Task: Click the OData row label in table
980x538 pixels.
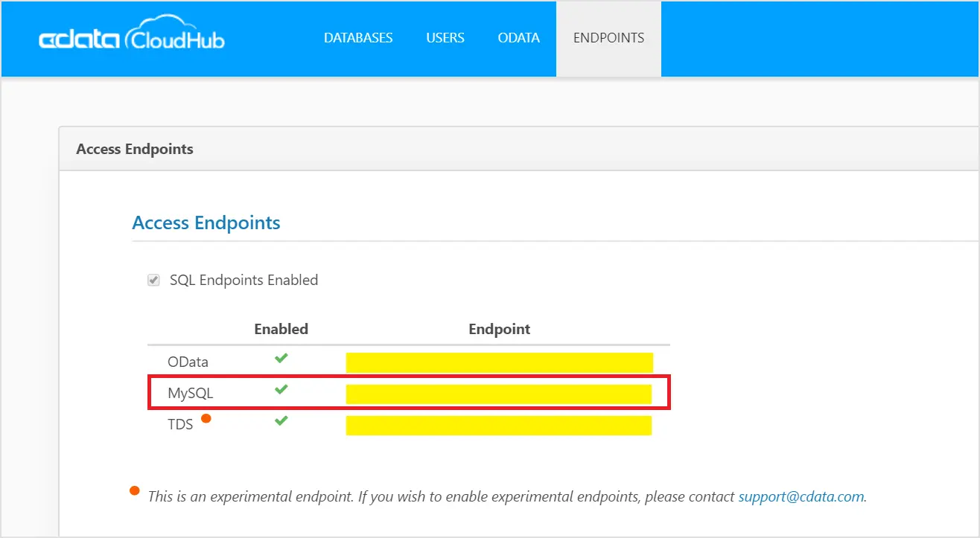Action: point(188,362)
